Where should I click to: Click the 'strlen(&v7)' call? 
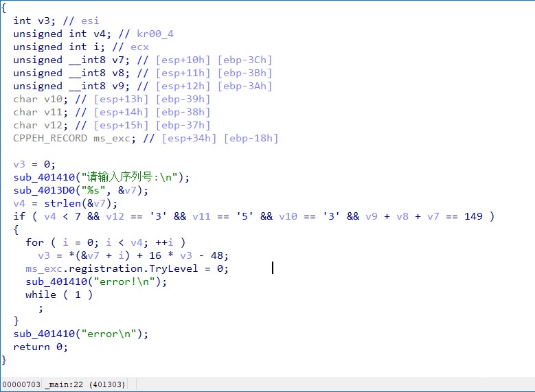pos(78,203)
